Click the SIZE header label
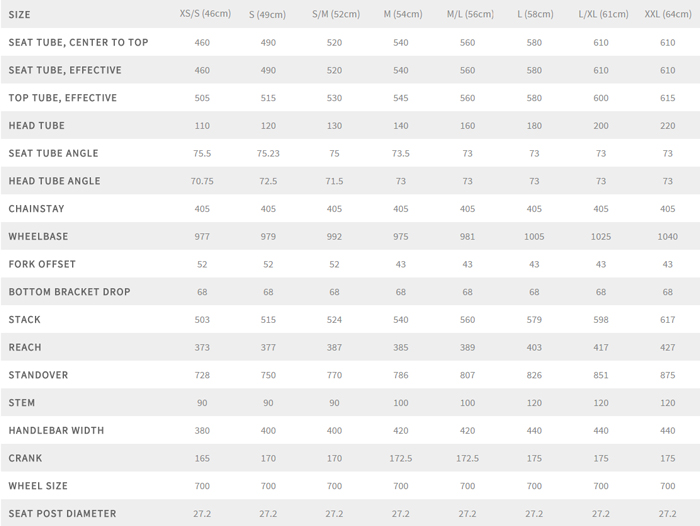700x526 pixels. click(19, 15)
